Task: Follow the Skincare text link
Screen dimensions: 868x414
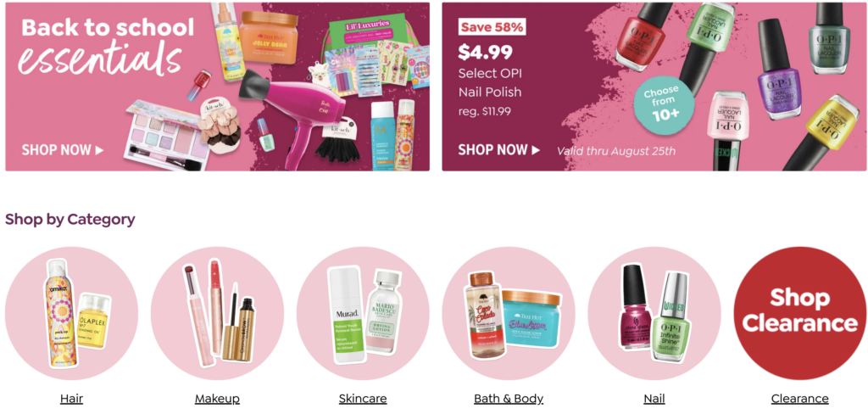Action: (x=363, y=399)
